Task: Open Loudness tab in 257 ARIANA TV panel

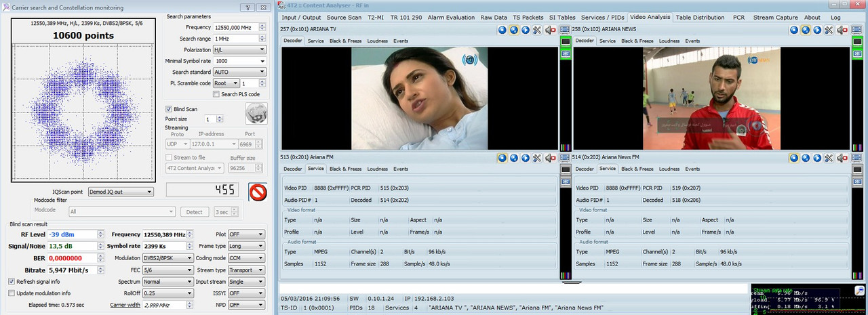Action: pos(378,41)
